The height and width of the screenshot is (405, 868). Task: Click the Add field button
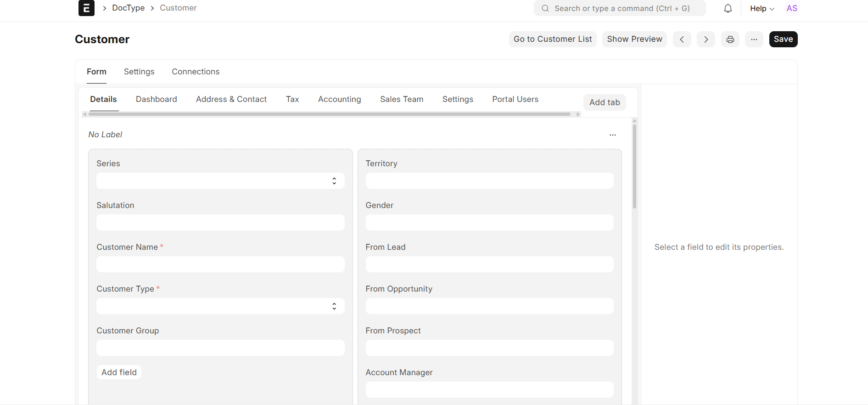pyautogui.click(x=119, y=372)
